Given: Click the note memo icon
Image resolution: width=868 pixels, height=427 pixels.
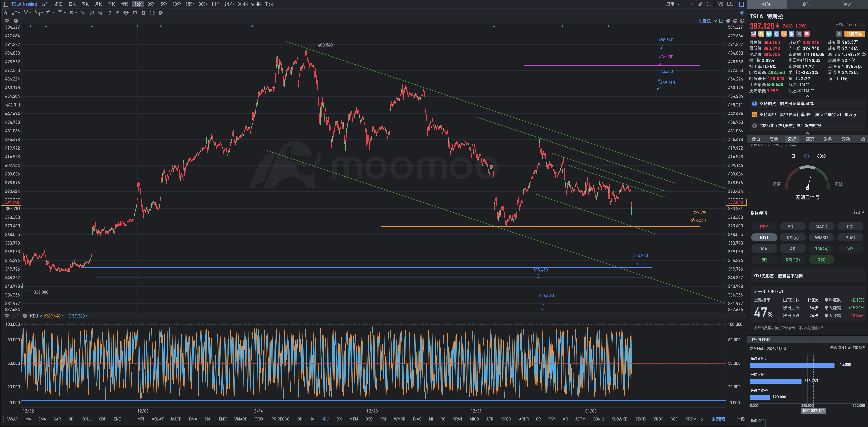Looking at the screenshot, I should tap(799, 34).
